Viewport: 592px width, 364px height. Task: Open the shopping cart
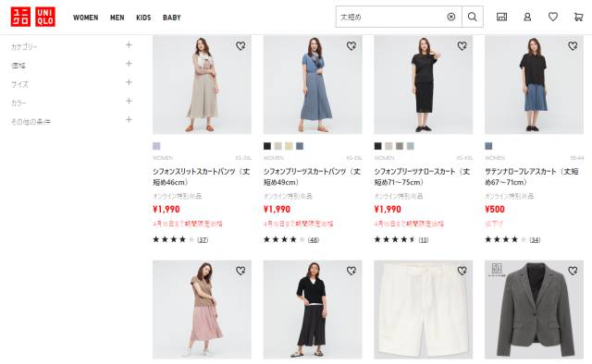click(x=578, y=17)
